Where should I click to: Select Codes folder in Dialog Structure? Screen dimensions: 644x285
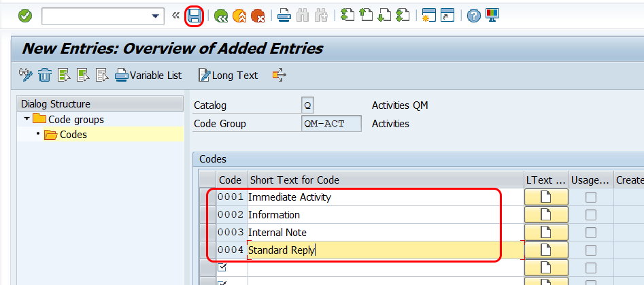point(66,135)
